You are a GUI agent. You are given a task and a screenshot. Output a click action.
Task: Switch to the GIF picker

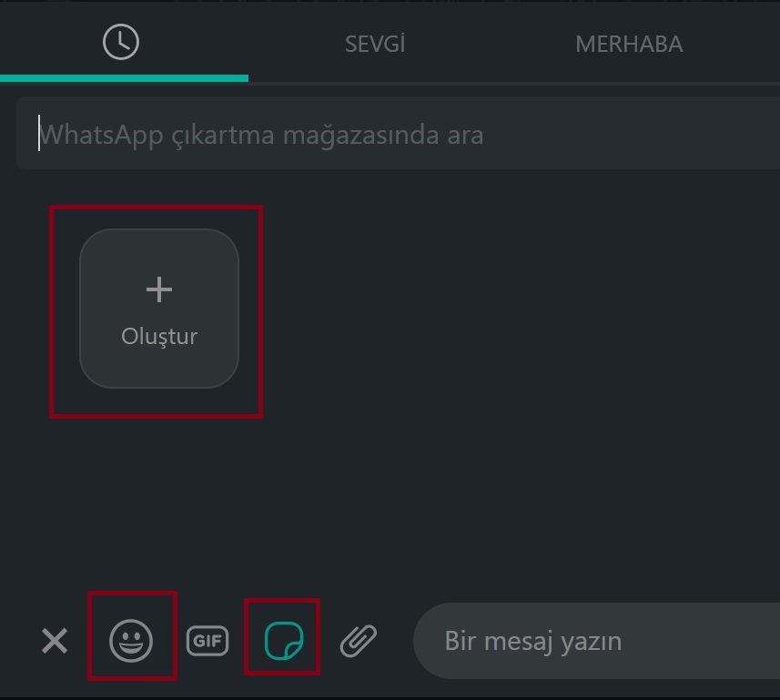click(x=208, y=641)
